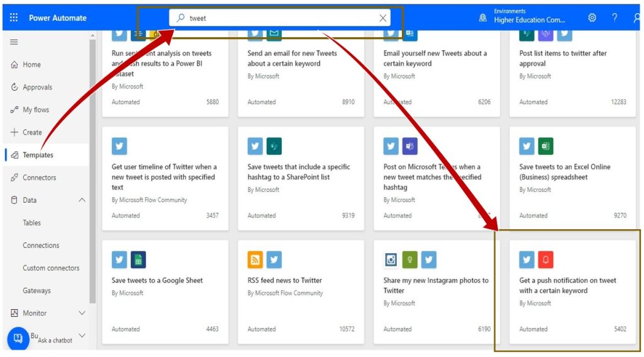The height and width of the screenshot is (357, 644).
Task: Click the Data cylinder icon
Action: coord(14,200)
